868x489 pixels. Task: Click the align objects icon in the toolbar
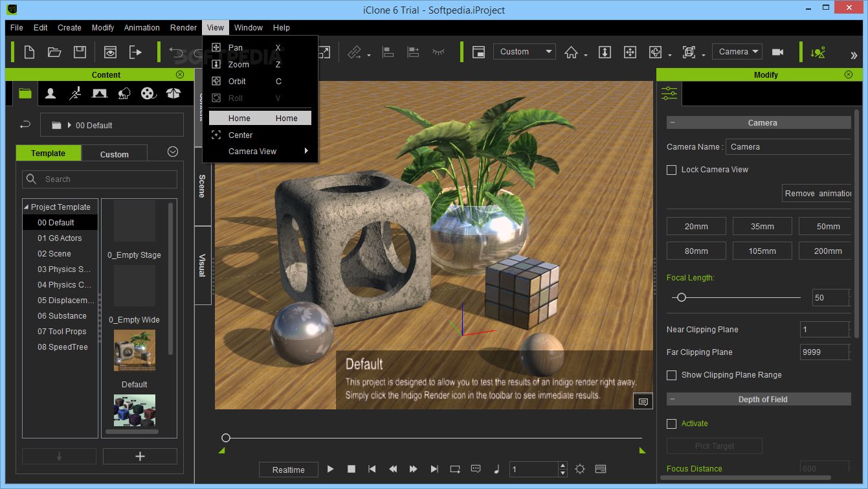(388, 52)
